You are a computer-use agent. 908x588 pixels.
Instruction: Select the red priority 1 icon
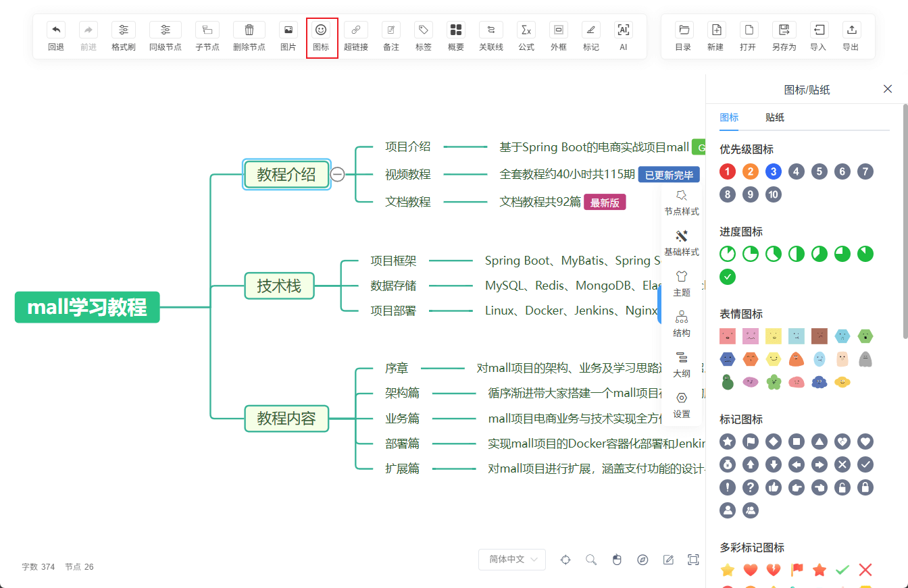(x=728, y=171)
